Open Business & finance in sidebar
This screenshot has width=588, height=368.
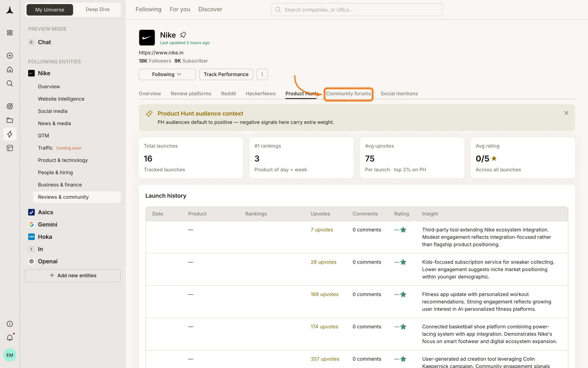[60, 185]
